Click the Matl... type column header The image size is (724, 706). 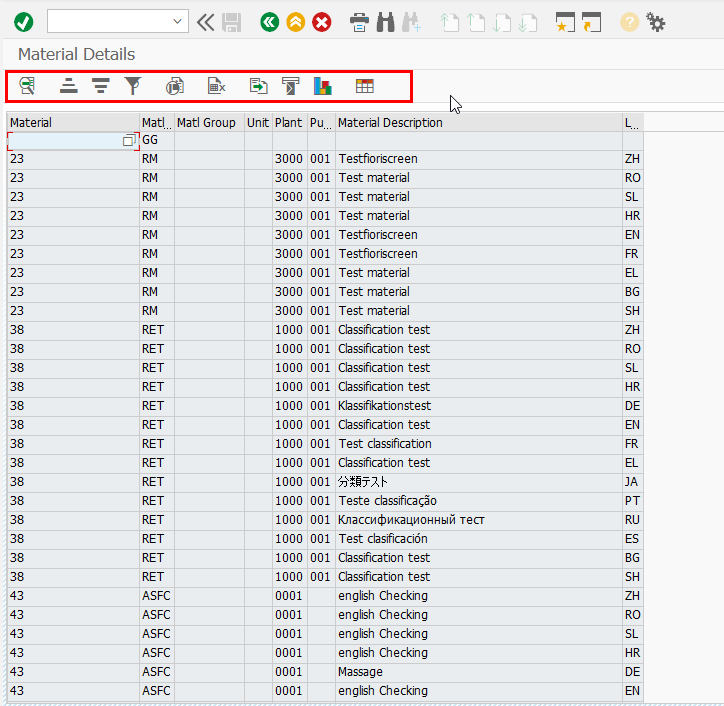pyautogui.click(x=157, y=122)
